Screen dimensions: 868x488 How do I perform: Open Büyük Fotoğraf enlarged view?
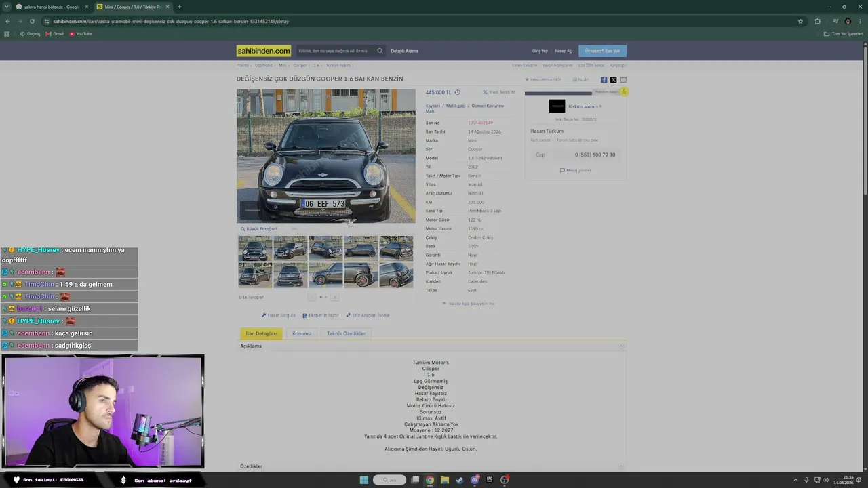pyautogui.click(x=259, y=229)
